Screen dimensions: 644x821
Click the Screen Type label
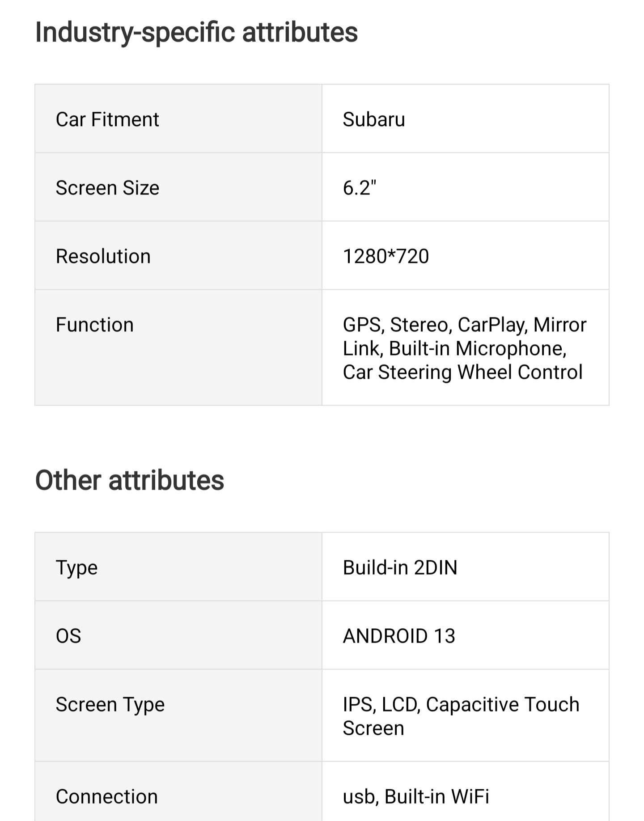click(x=110, y=705)
